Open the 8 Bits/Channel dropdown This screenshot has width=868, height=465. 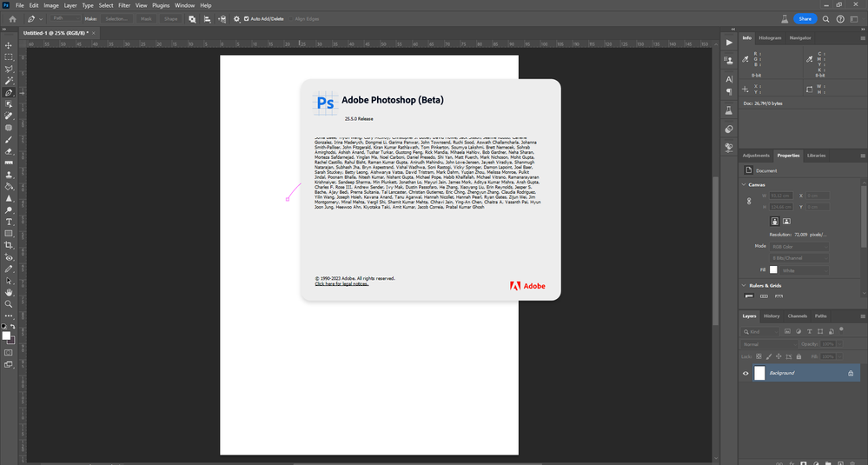pos(798,258)
